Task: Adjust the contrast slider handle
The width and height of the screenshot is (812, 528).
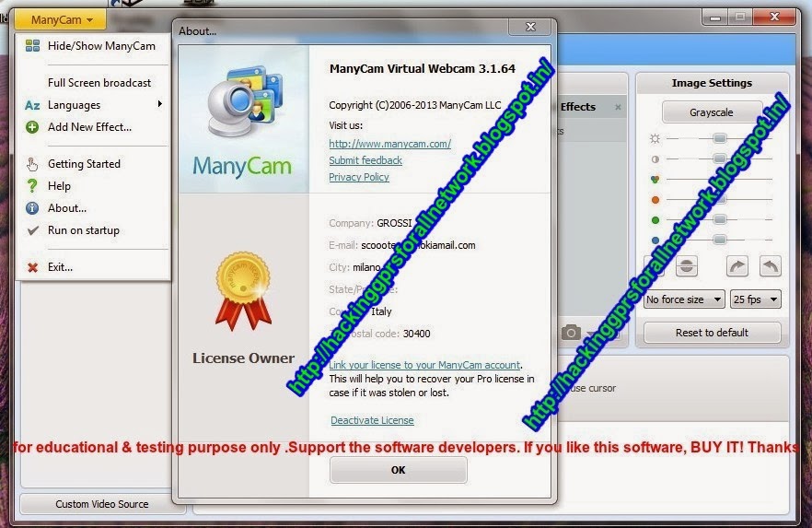Action: tap(719, 158)
